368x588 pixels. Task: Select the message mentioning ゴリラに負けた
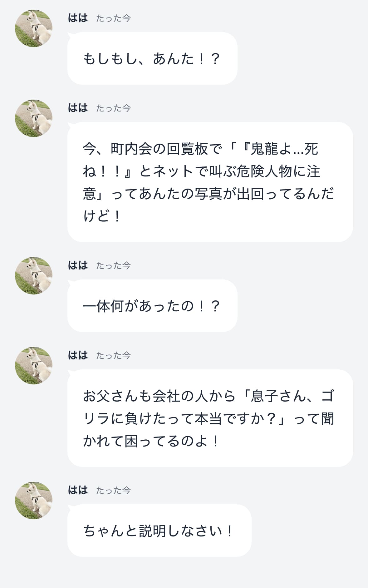click(x=210, y=418)
